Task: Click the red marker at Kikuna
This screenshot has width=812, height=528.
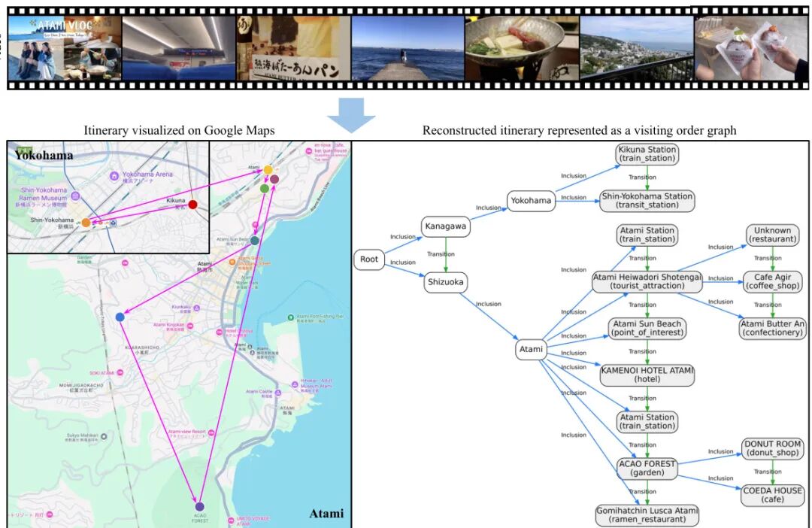Action: [192, 205]
